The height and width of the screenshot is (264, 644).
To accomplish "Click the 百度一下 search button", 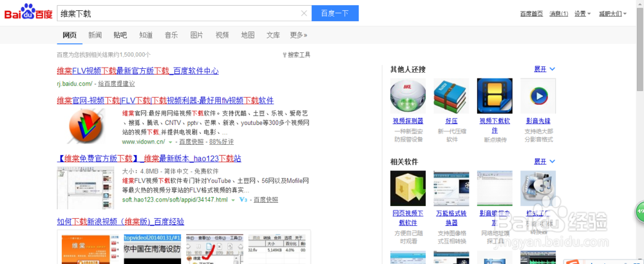I will pyautogui.click(x=335, y=13).
